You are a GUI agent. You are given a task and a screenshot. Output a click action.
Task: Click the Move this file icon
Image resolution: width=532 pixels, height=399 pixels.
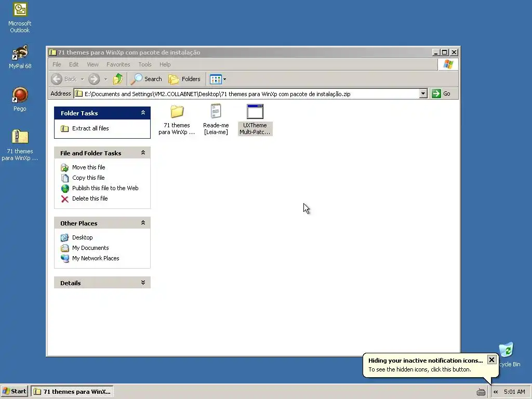(64, 168)
